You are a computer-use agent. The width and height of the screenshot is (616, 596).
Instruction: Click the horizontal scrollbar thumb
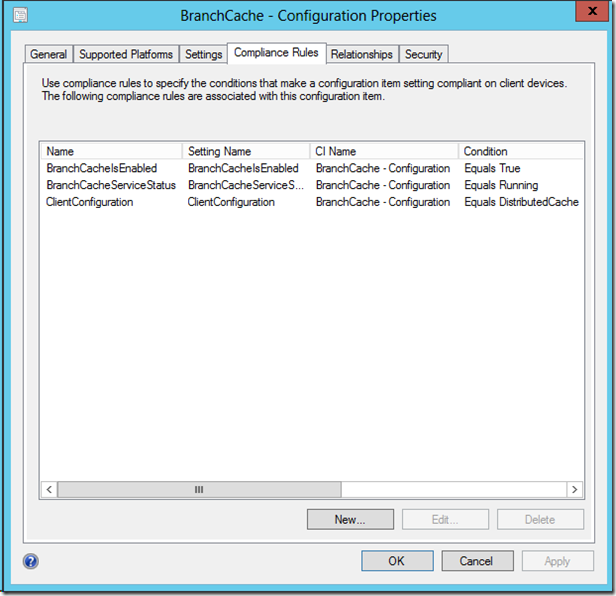[199, 490]
